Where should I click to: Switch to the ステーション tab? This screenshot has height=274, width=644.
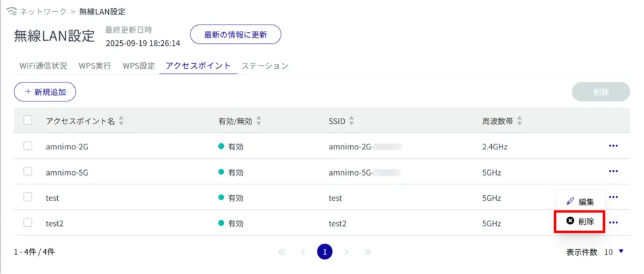coord(265,66)
